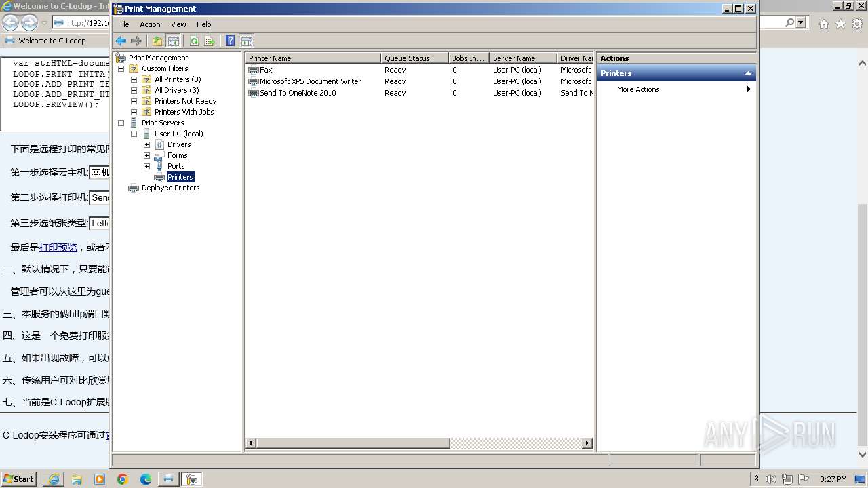Open Google Chrome from the taskbar
The height and width of the screenshot is (488, 868).
[x=123, y=479]
